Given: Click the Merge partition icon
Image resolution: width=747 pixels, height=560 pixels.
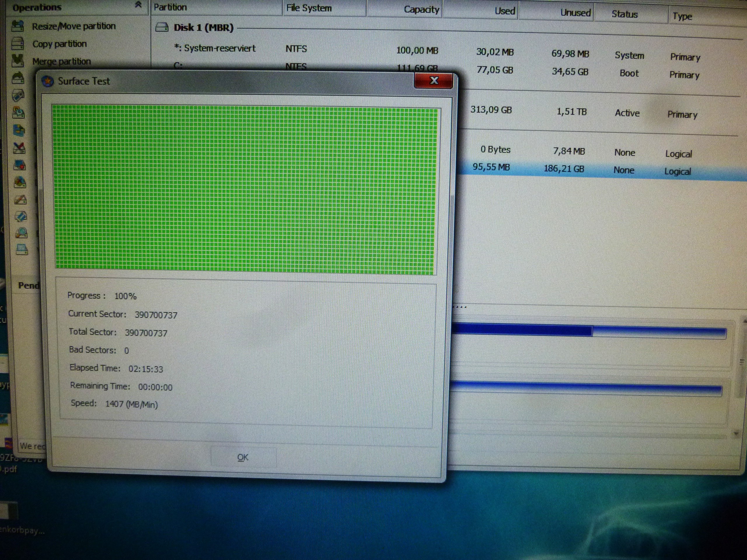Looking at the screenshot, I should (x=18, y=61).
